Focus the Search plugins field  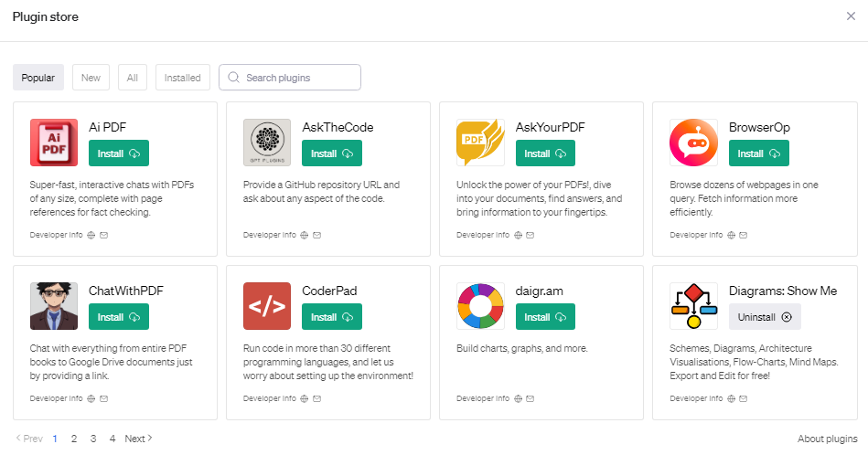coord(290,78)
